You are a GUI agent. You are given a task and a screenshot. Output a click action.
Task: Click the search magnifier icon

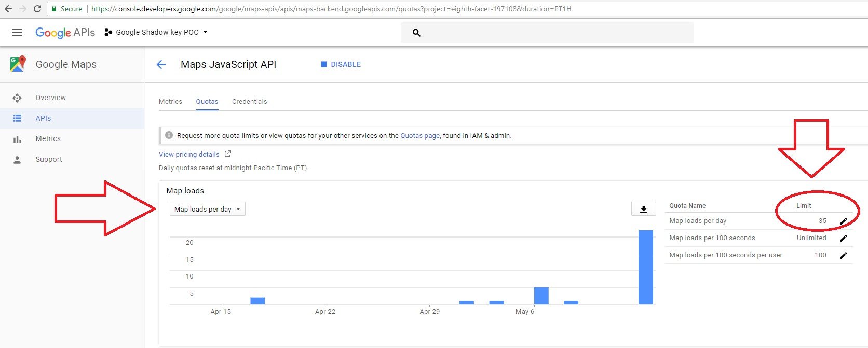[x=416, y=33]
